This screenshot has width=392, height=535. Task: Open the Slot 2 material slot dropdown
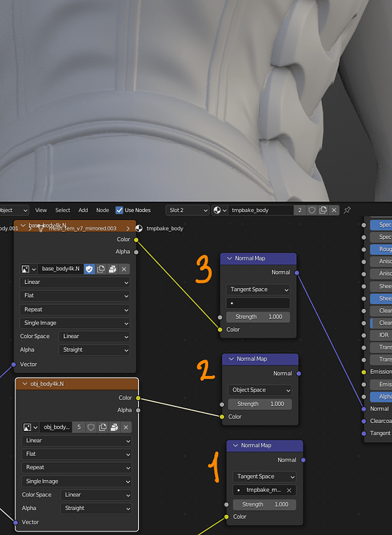click(x=187, y=210)
